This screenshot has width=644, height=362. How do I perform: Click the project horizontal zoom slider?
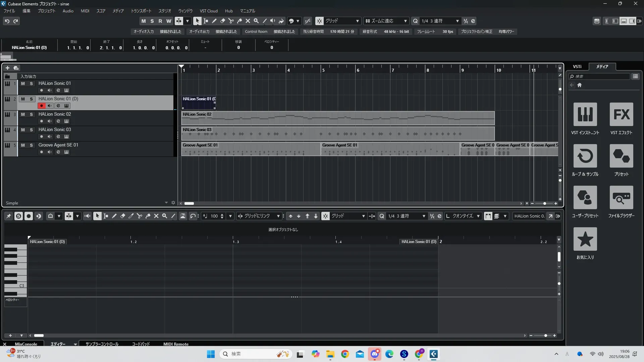pyautogui.click(x=544, y=203)
